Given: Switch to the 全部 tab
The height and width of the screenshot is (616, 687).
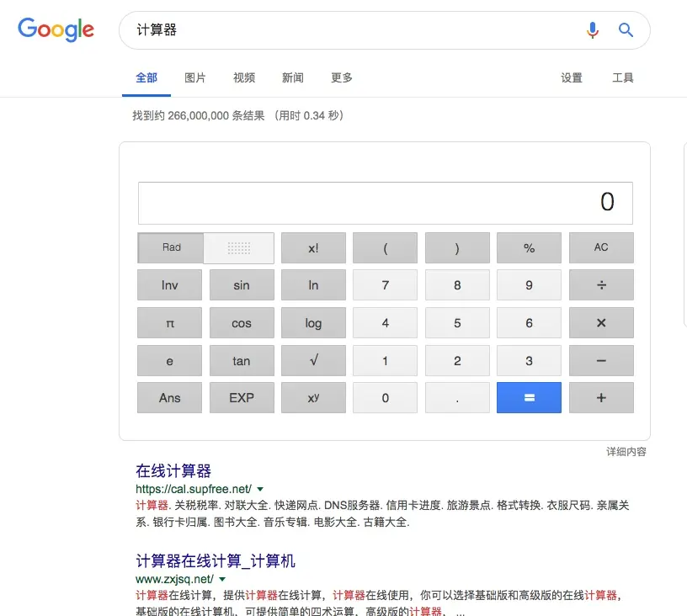Looking at the screenshot, I should point(146,78).
